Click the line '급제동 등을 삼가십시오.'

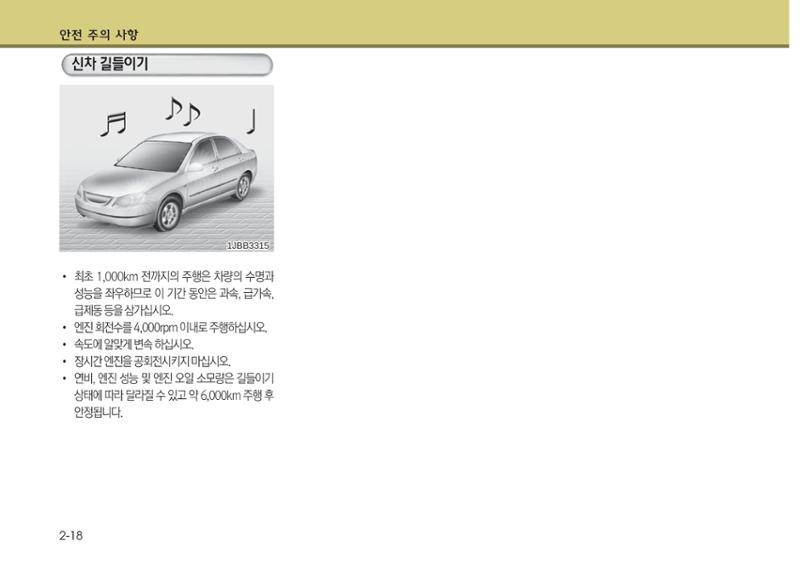pos(124,310)
